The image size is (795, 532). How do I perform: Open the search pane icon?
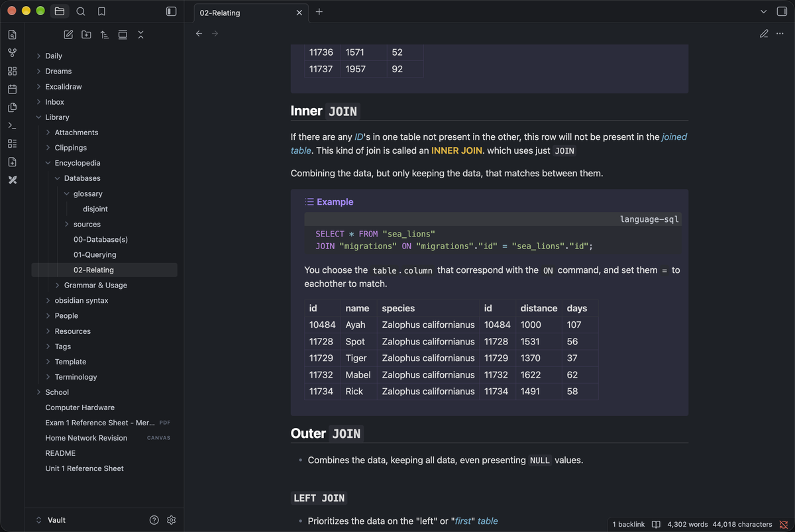81,11
